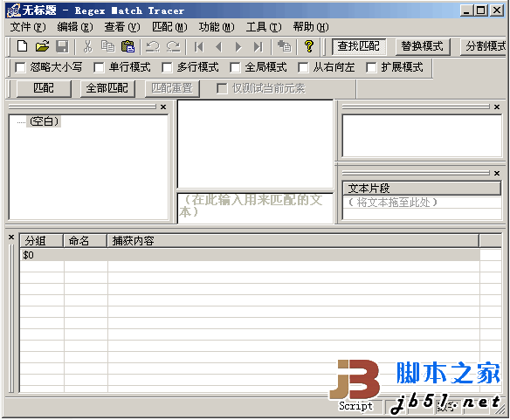The height and width of the screenshot is (420, 510).
Task: Switch to 查找匹配 mode
Action: [359, 46]
